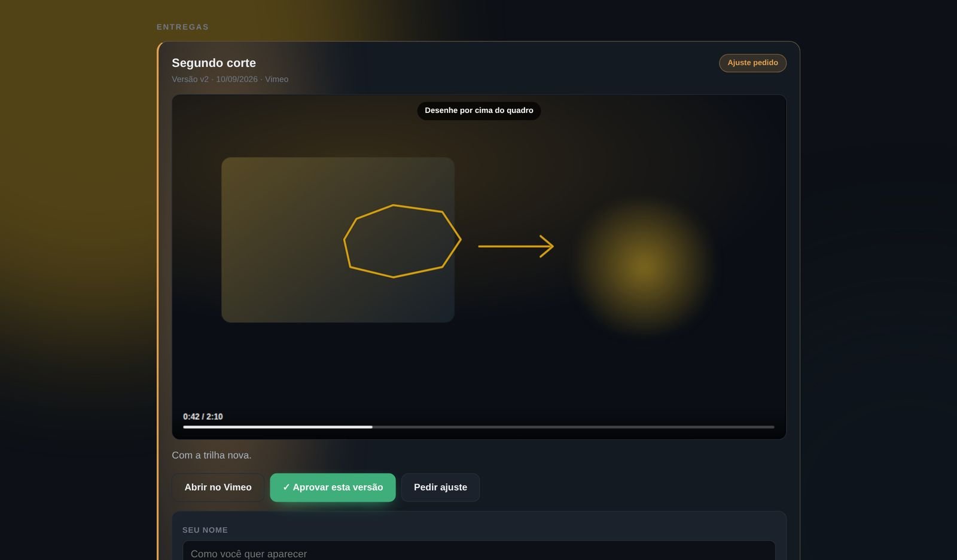The width and height of the screenshot is (957, 560).
Task: Click the 0:42 / 2:10 timestamp
Action: tap(203, 417)
